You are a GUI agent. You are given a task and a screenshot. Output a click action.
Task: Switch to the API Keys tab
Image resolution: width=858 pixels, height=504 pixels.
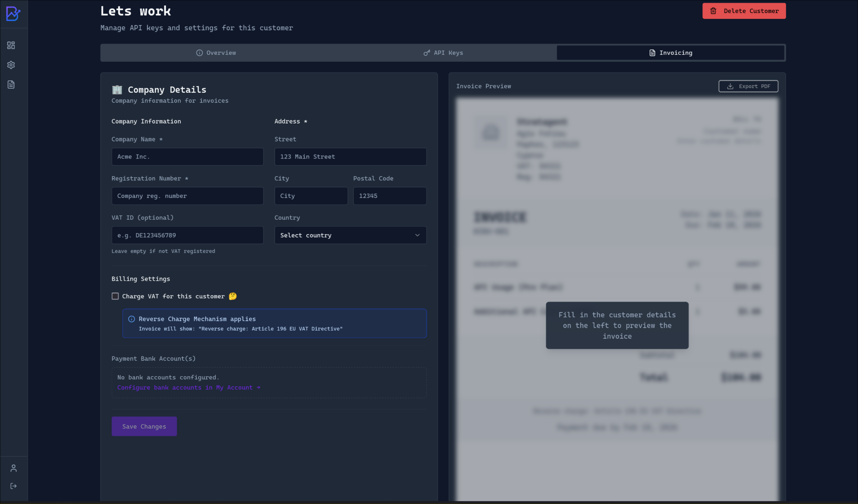[x=443, y=53]
